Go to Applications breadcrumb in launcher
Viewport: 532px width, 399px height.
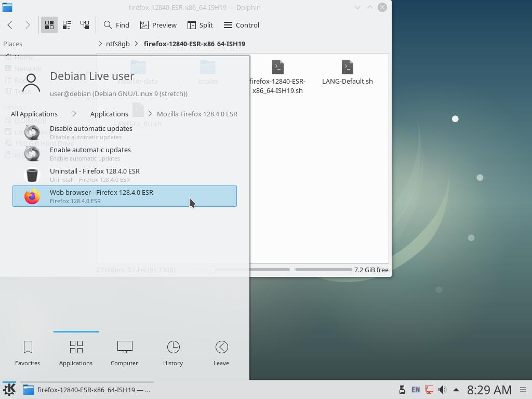coord(109,114)
